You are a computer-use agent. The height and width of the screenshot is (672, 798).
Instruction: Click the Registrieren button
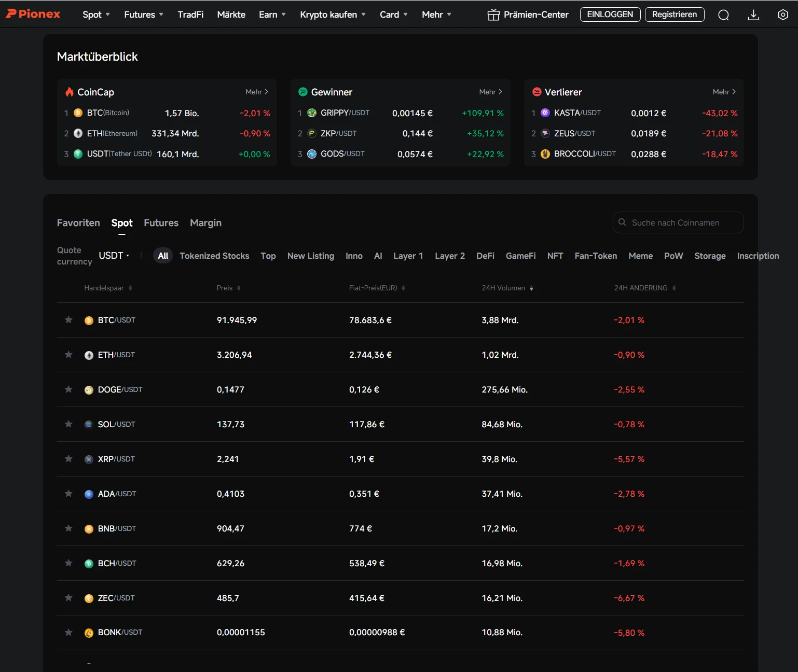point(675,15)
